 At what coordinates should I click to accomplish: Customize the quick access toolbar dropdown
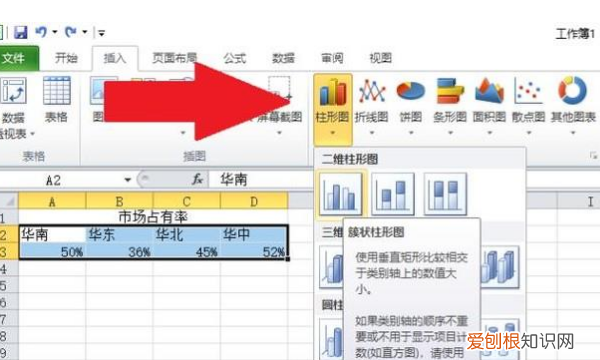point(101,33)
